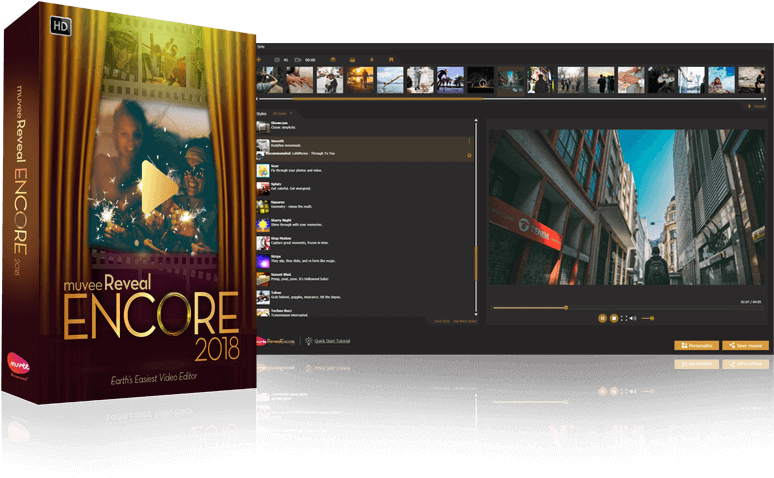Click the muvee Reveal Encore logo
The height and width of the screenshot is (478, 774).
point(276,341)
